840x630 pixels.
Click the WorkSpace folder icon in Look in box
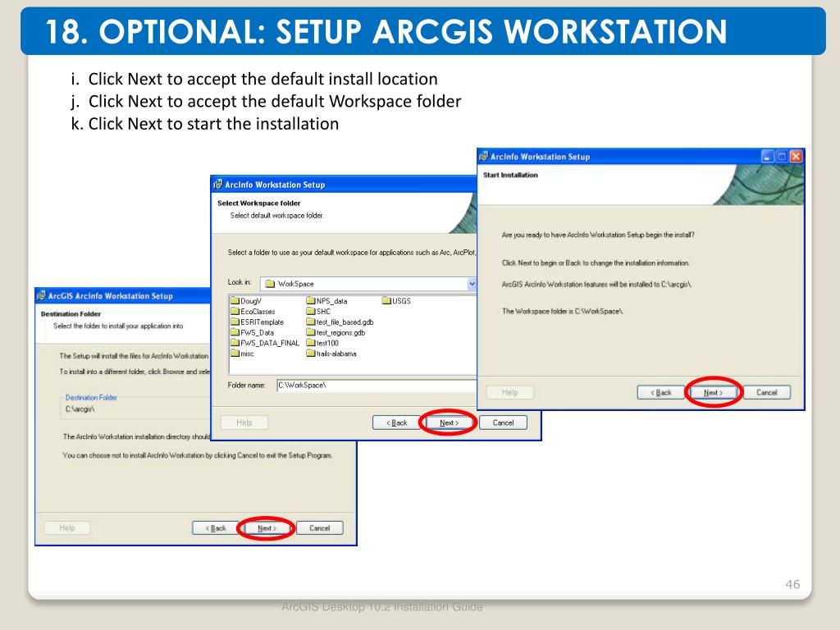tap(270, 284)
